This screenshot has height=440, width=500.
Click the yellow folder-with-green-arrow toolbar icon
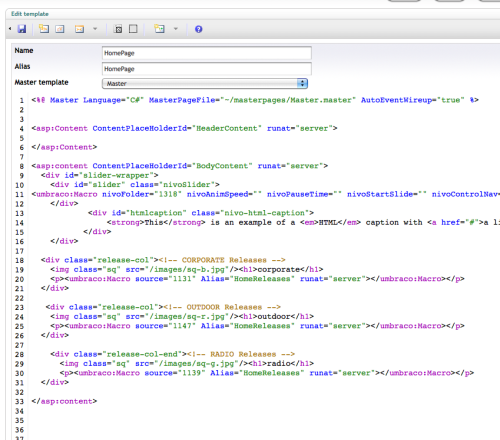(159, 29)
